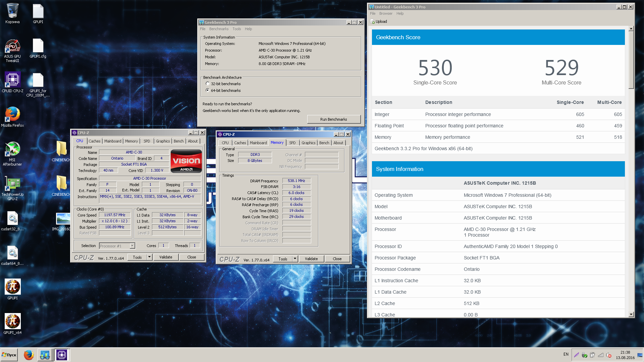Open the GPUPI.cfg file icon
Screen dimensions: 644x362
point(38,48)
